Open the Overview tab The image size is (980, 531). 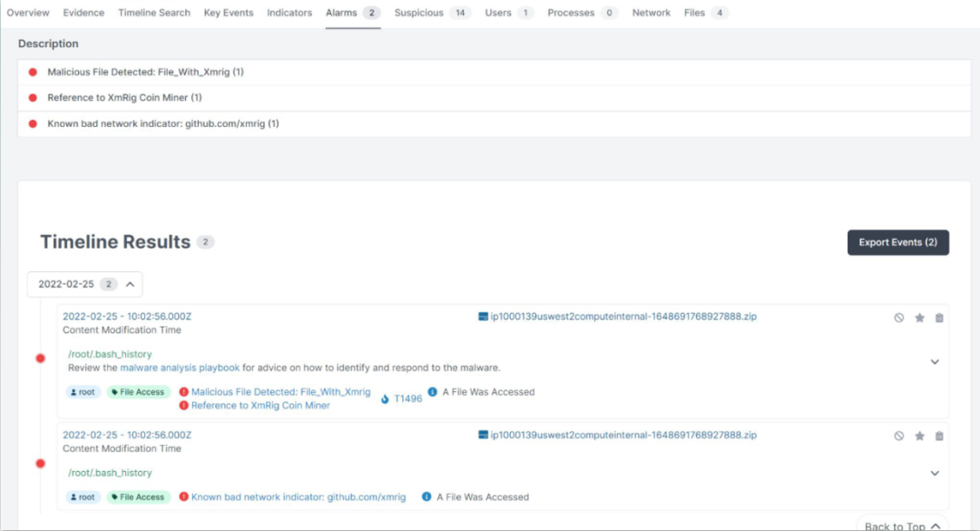pyautogui.click(x=28, y=13)
